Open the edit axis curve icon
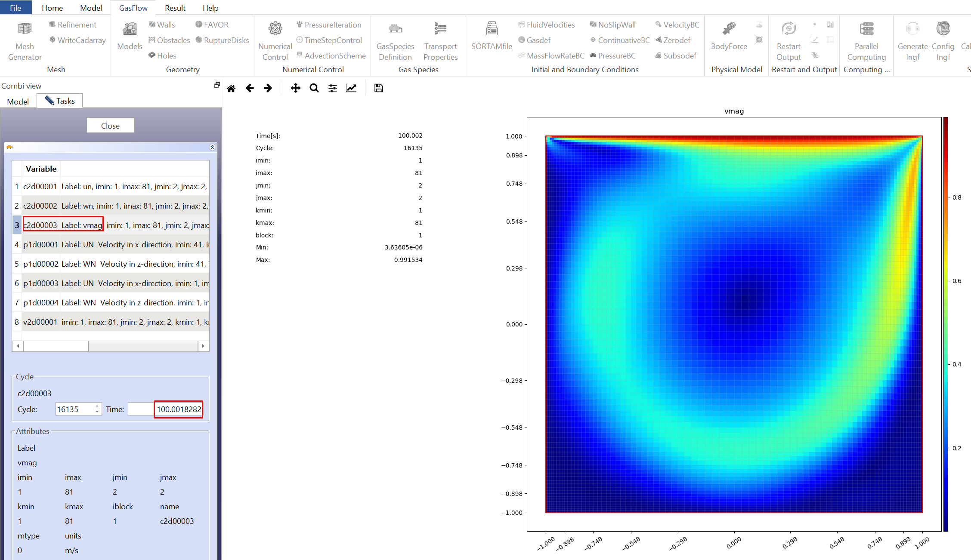 tap(351, 88)
